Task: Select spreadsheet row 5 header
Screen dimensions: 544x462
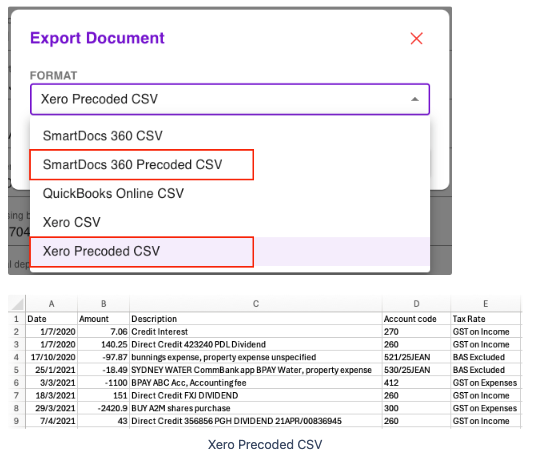Action: tap(16, 370)
